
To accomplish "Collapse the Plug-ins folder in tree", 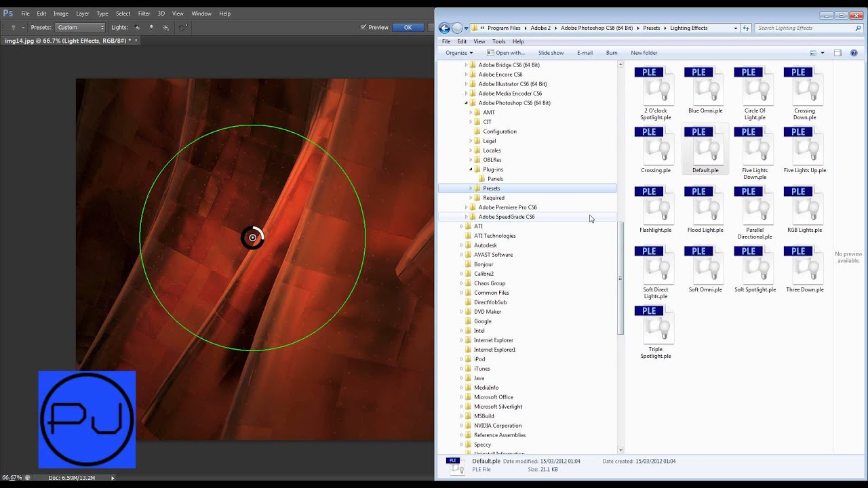I will click(x=471, y=169).
